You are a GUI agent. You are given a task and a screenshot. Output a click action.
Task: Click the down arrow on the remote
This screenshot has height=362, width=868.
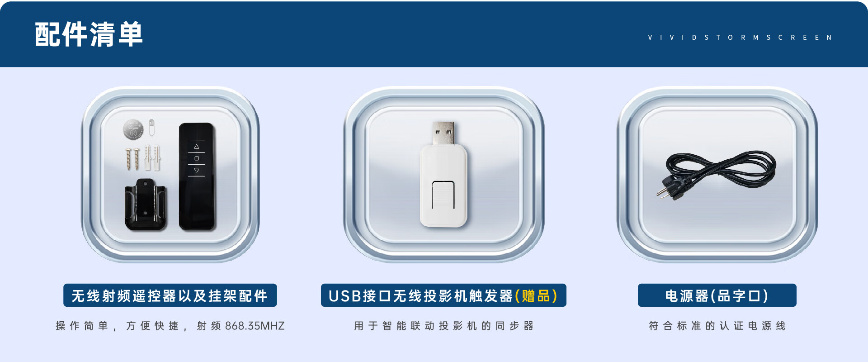tap(197, 170)
